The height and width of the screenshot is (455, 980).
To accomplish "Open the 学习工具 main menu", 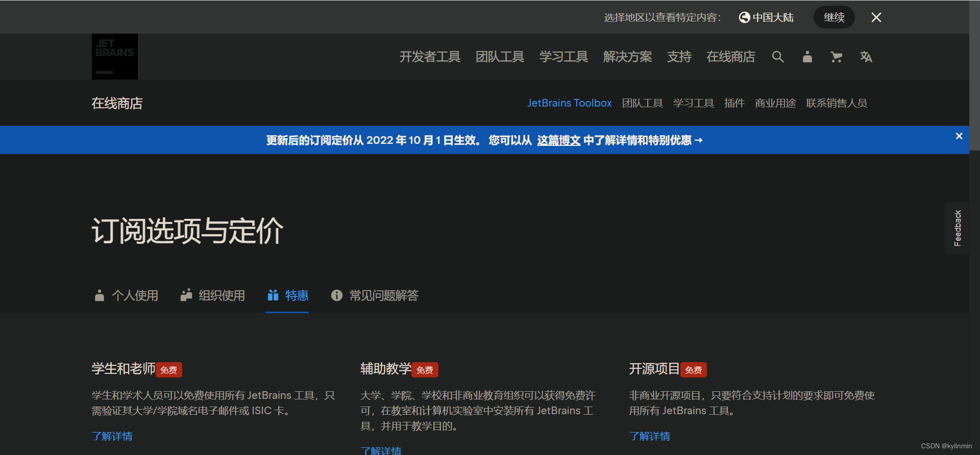I will pyautogui.click(x=563, y=57).
